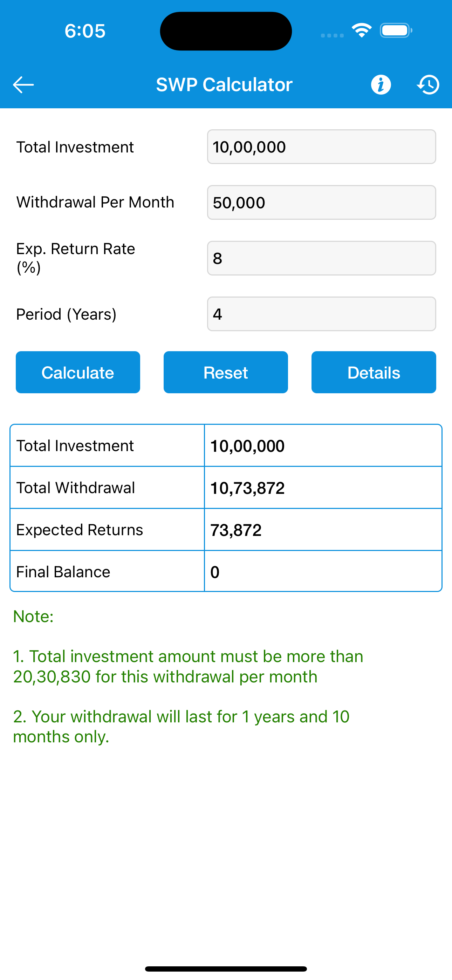Open the Details button
Screen dimensions: 452x980
click(x=374, y=372)
